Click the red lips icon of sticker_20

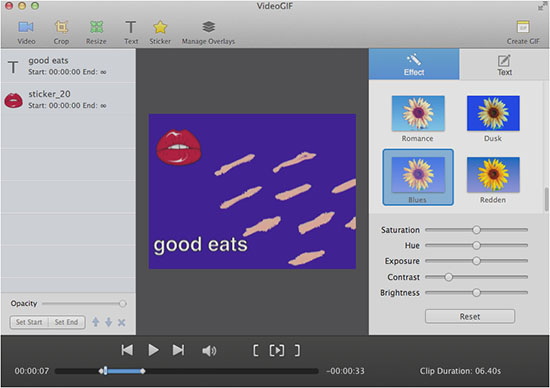click(13, 100)
